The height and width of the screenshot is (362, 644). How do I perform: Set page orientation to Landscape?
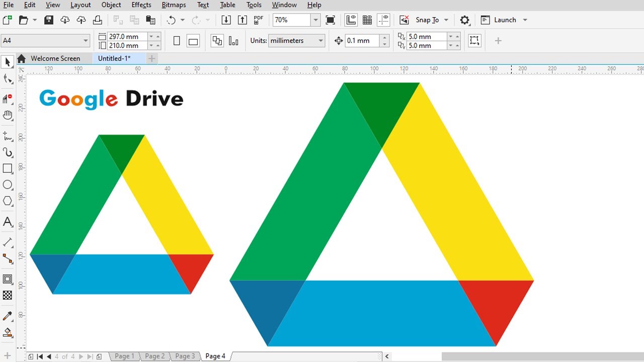(x=193, y=41)
